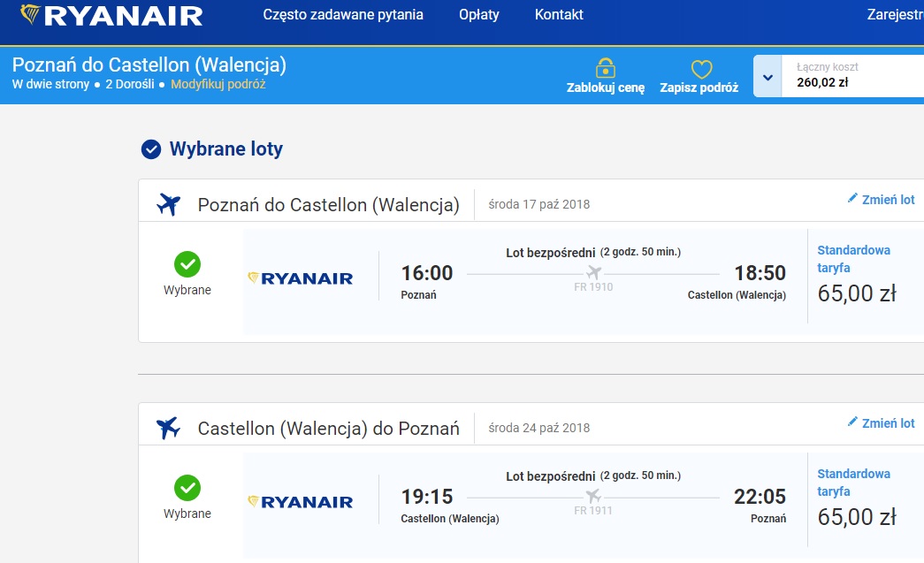This screenshot has width=924, height=563.
Task: Open the Opłaty menu item
Action: (479, 15)
